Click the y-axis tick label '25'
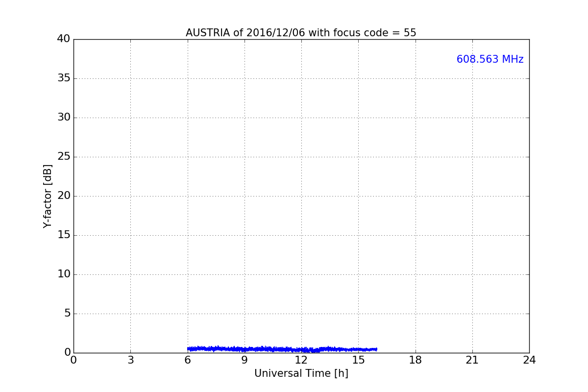Screen dimensions: 588x392 point(64,156)
